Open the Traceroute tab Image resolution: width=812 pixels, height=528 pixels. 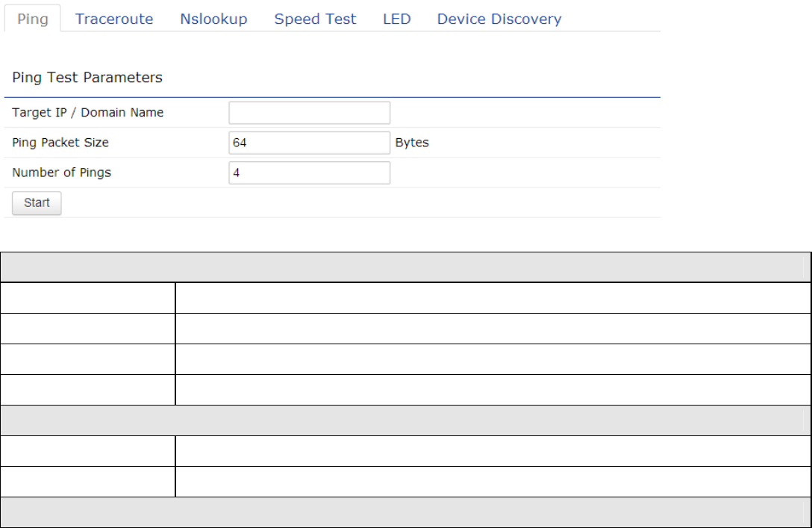coord(114,19)
